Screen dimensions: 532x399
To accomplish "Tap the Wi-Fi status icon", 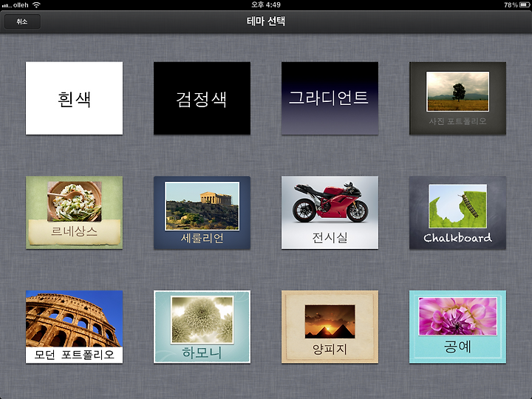I will tap(36, 4).
